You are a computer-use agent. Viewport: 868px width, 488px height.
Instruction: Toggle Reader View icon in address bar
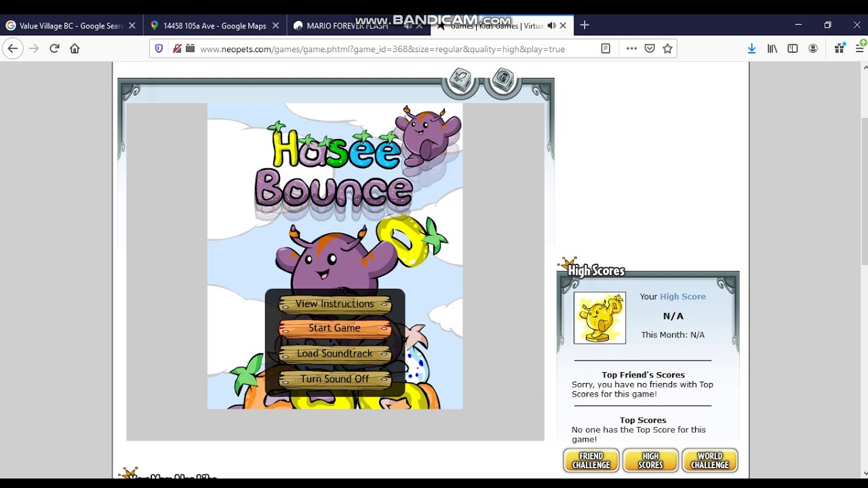pyautogui.click(x=606, y=49)
